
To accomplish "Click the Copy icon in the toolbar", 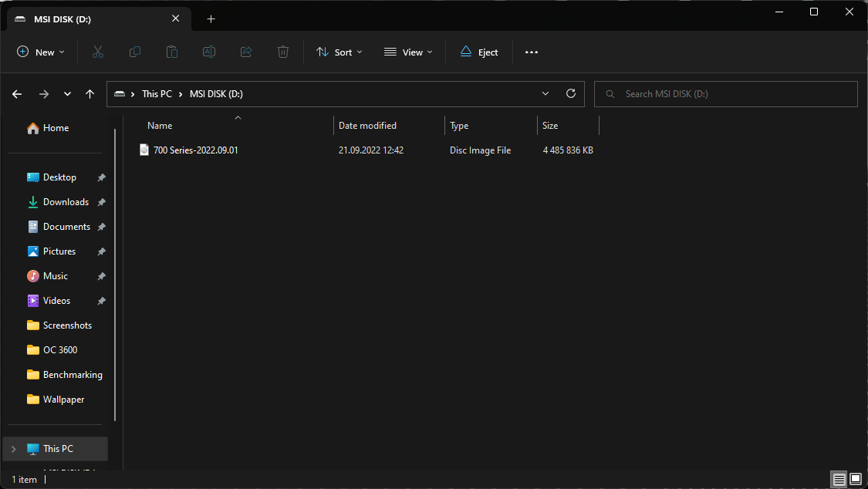I will [134, 52].
